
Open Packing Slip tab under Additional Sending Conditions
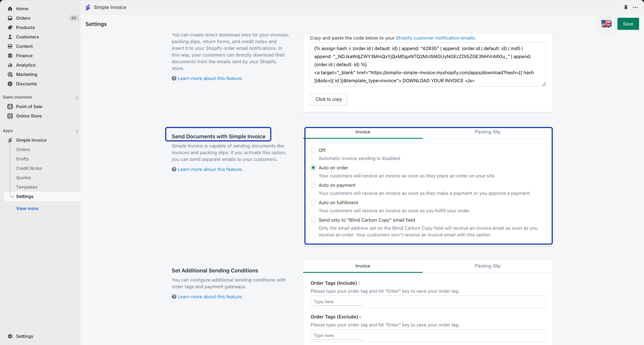tap(487, 266)
